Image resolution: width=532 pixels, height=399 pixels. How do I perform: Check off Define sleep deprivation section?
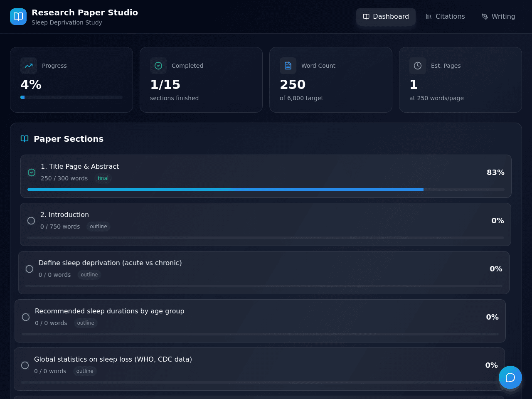(30, 269)
